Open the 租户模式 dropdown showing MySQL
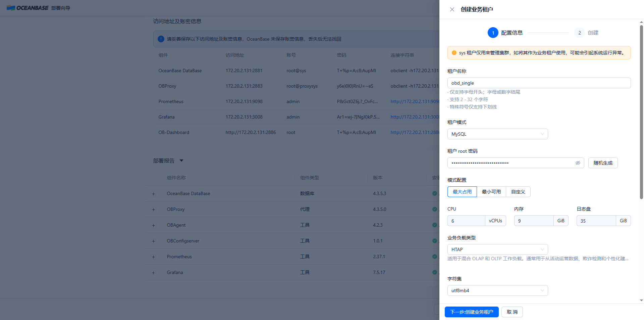The image size is (644, 320). [498, 134]
